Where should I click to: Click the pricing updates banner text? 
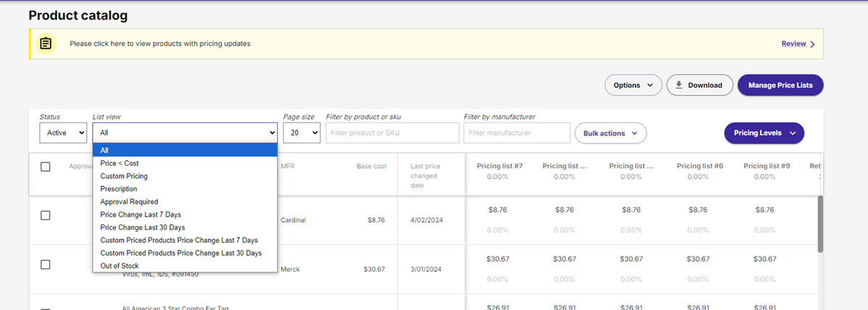click(x=160, y=43)
